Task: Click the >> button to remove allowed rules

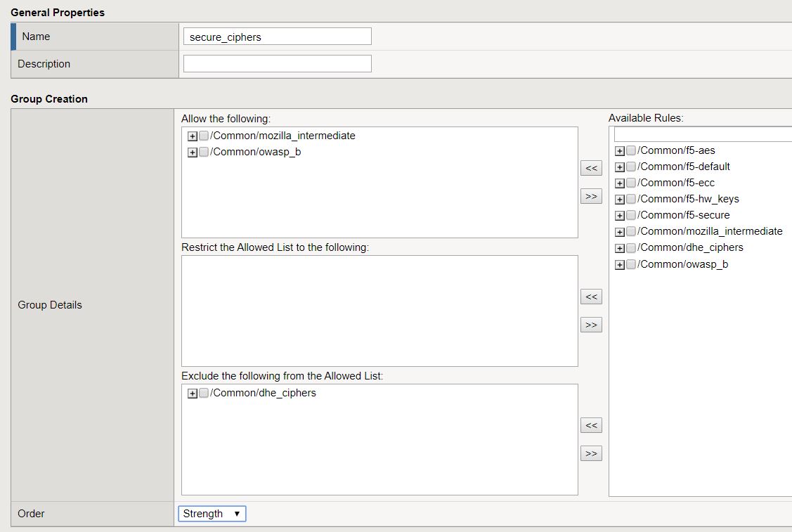Action: [x=590, y=196]
